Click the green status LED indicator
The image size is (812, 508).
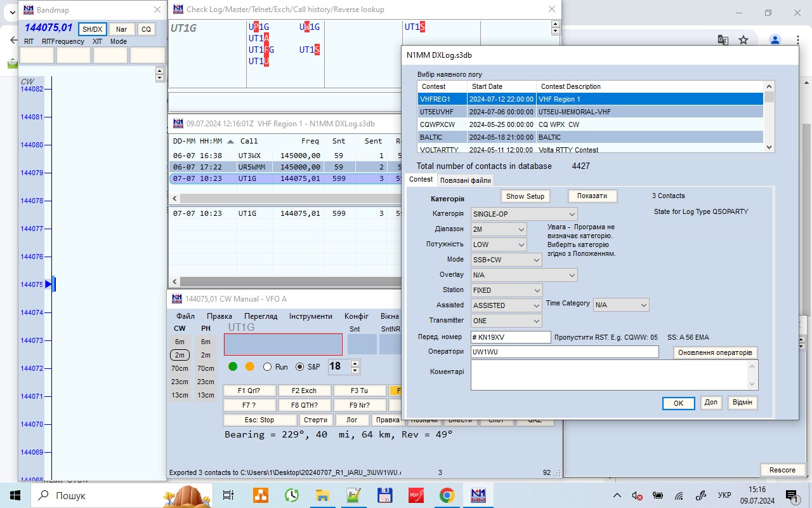point(233,366)
